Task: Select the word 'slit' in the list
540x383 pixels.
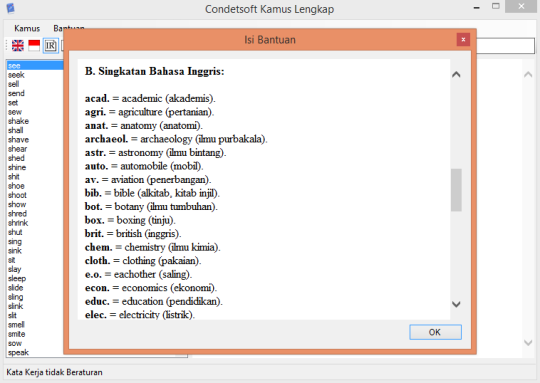Action: pos(12,315)
